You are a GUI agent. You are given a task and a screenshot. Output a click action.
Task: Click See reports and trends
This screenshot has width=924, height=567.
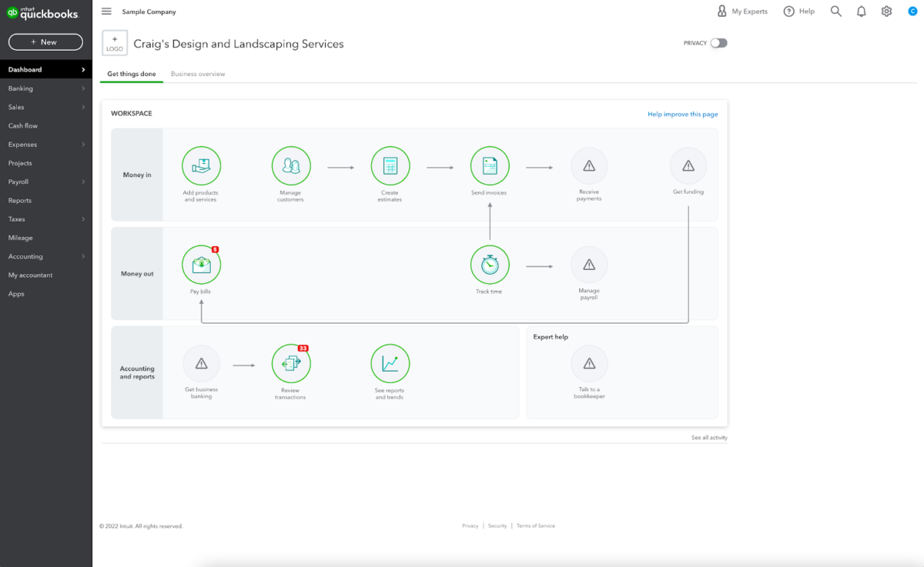click(390, 363)
